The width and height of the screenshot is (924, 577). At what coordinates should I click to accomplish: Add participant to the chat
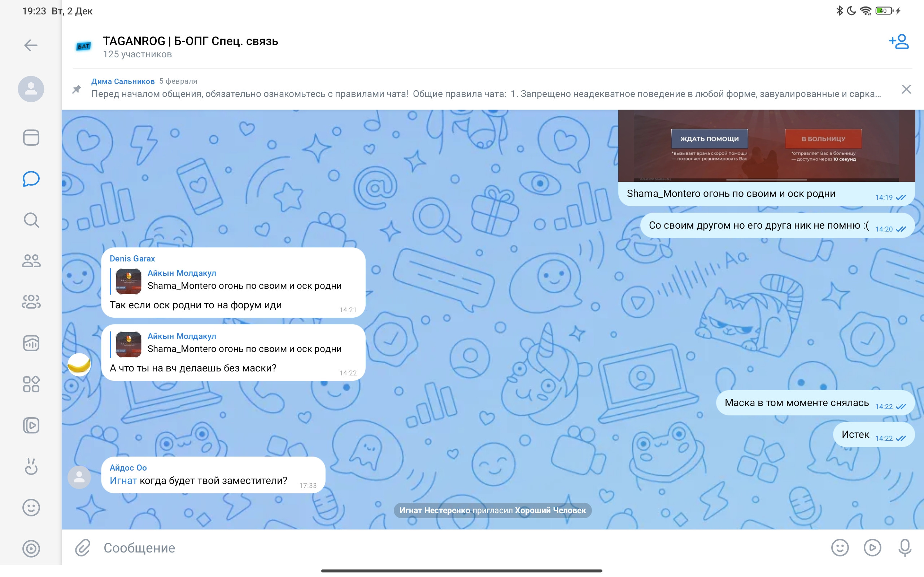point(898,42)
